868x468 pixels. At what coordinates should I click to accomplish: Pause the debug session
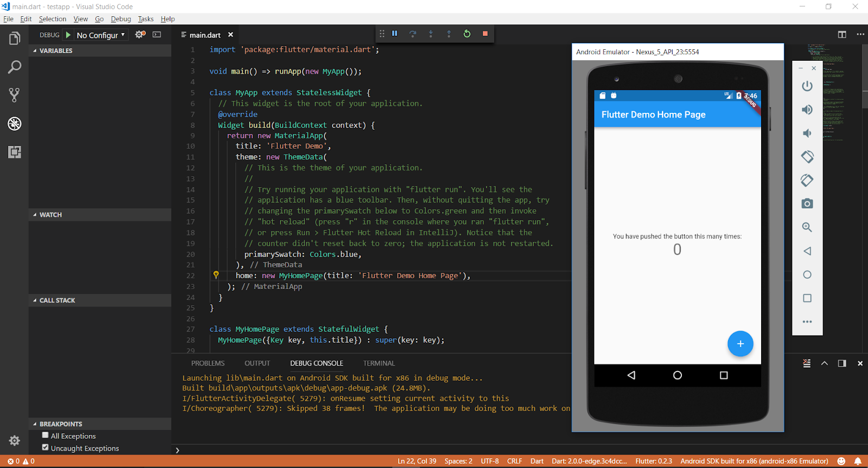395,34
